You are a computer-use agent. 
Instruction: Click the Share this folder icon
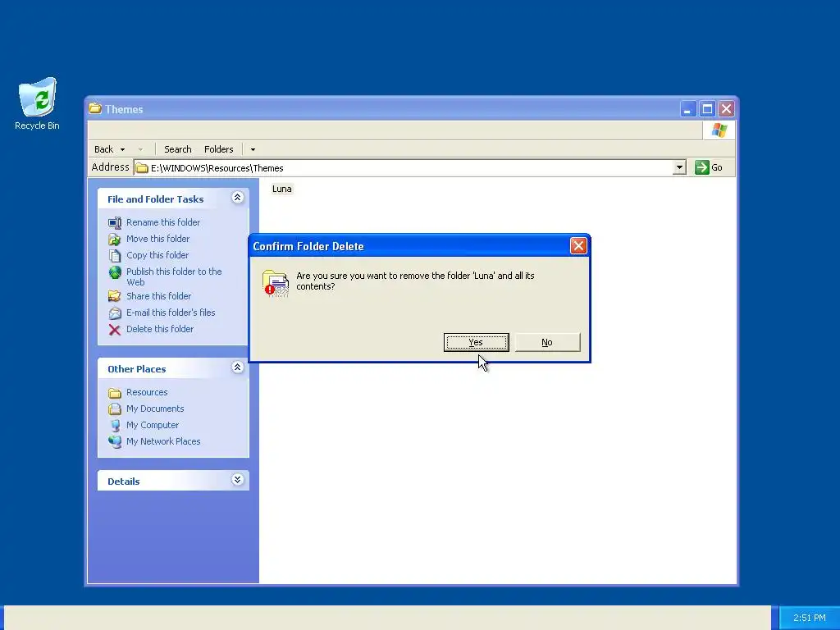pos(115,296)
